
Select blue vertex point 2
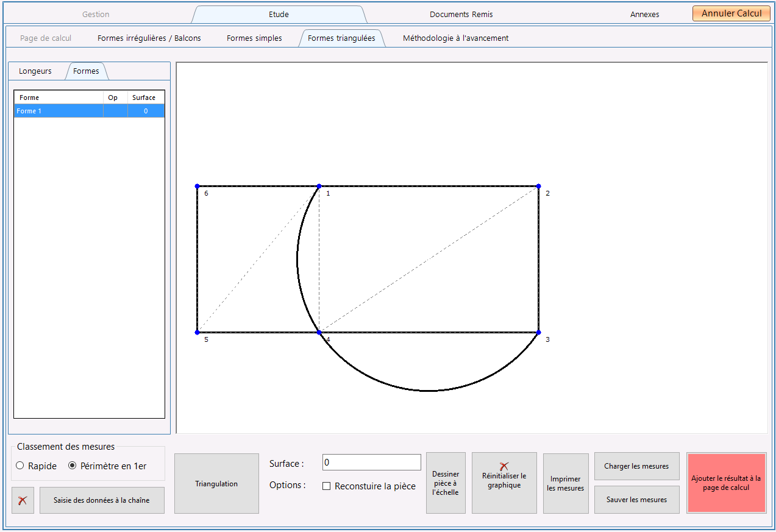coord(538,186)
